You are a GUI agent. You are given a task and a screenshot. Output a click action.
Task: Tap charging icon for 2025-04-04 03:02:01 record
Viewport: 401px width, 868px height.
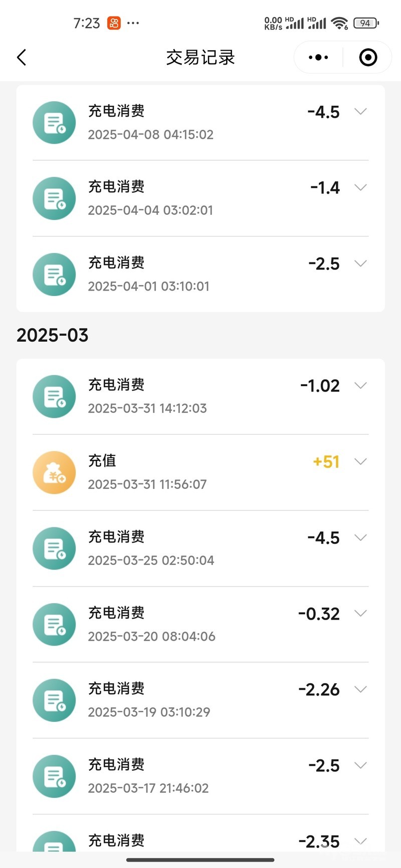coord(54,198)
